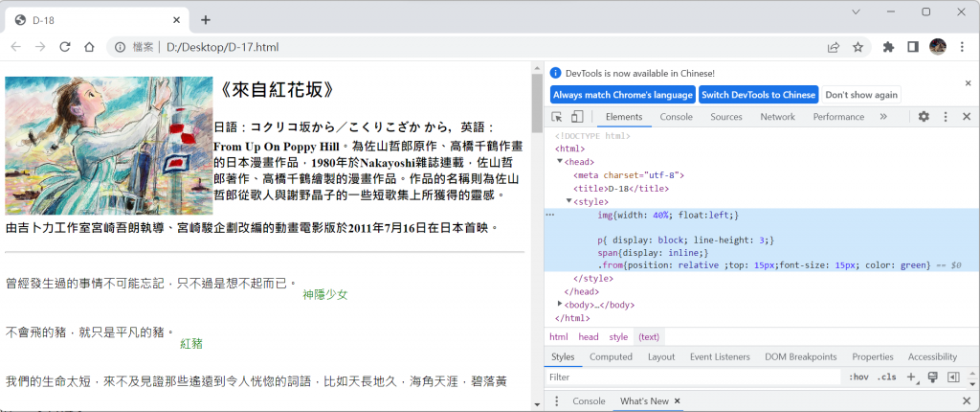Dismiss the DevTools language notification
Viewport: 980px width, 412px height.
(x=969, y=82)
